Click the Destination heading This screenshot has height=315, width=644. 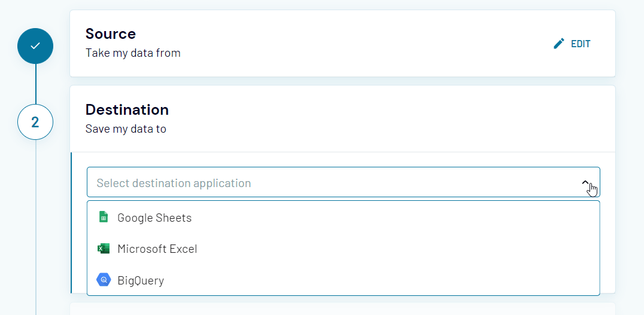pos(127,109)
